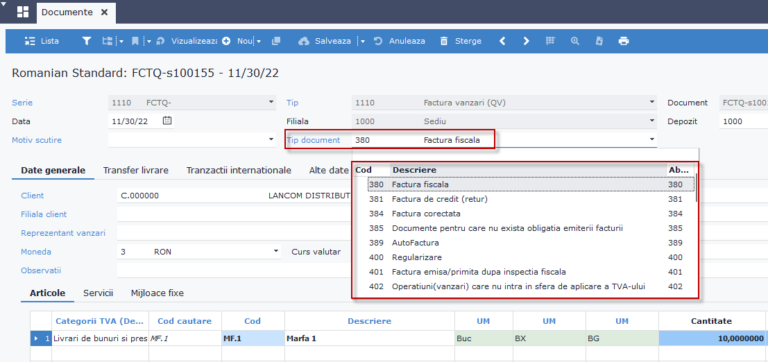
Task: Expand the dropdown arrow next to tree icon
Action: pyautogui.click(x=121, y=41)
